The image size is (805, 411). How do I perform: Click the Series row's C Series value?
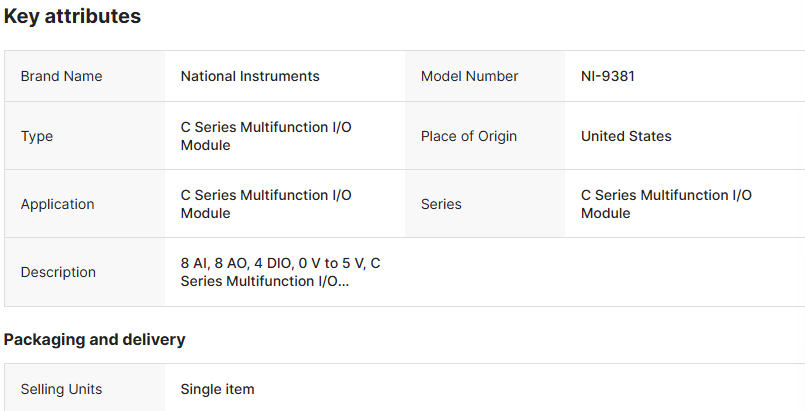click(666, 204)
